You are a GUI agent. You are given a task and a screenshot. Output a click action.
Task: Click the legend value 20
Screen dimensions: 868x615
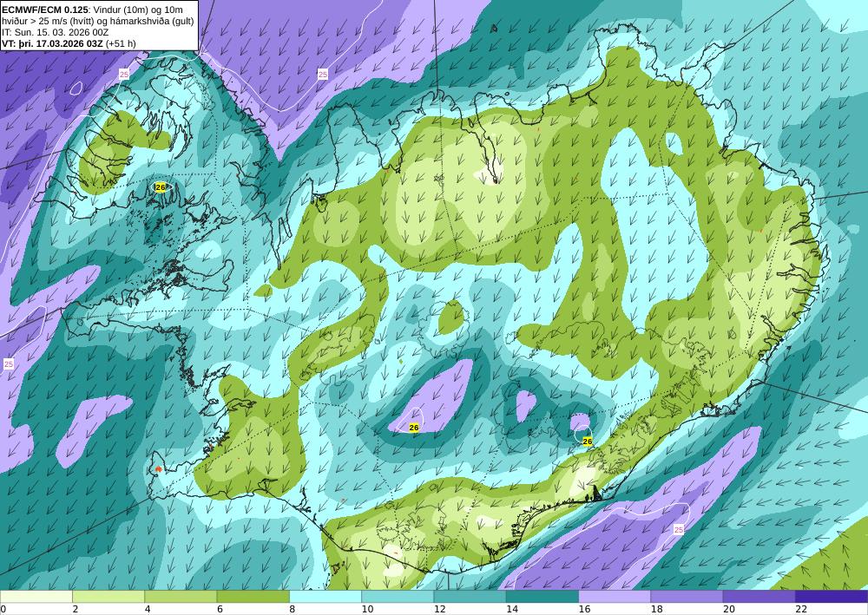pos(729,610)
